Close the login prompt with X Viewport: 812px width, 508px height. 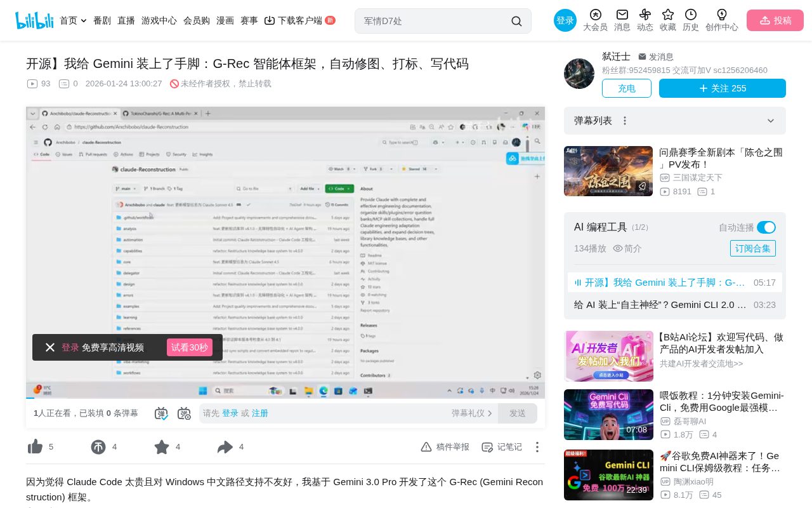(50, 347)
